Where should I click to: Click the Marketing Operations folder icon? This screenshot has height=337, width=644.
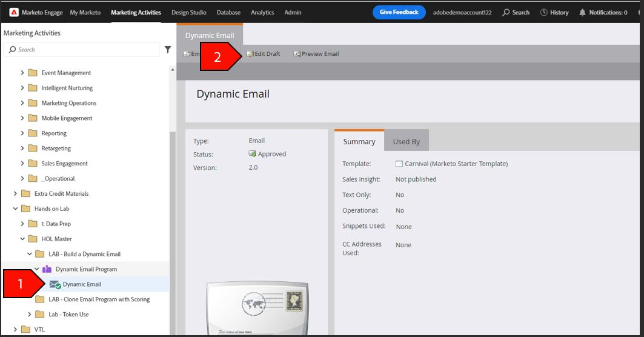click(33, 103)
